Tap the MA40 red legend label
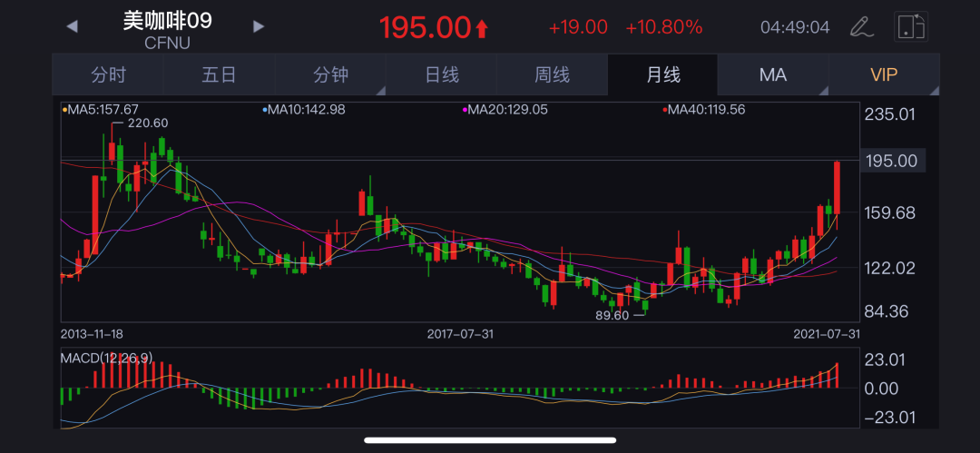 [705, 110]
